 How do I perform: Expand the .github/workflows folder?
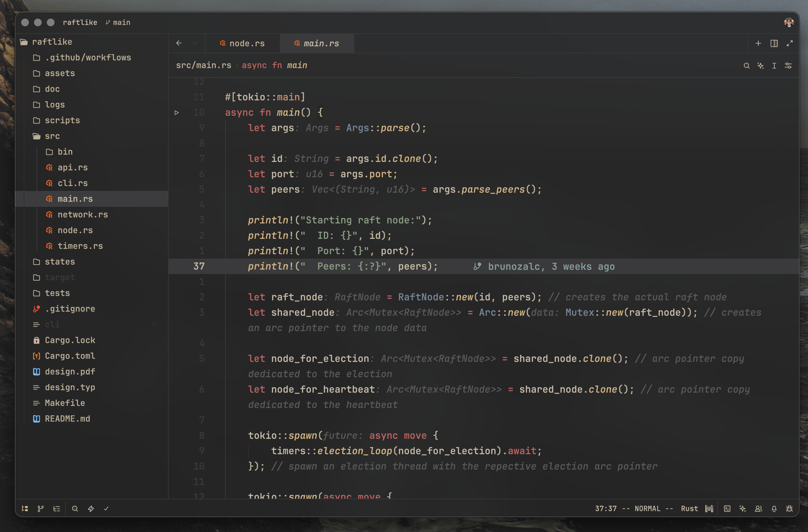[92, 58]
